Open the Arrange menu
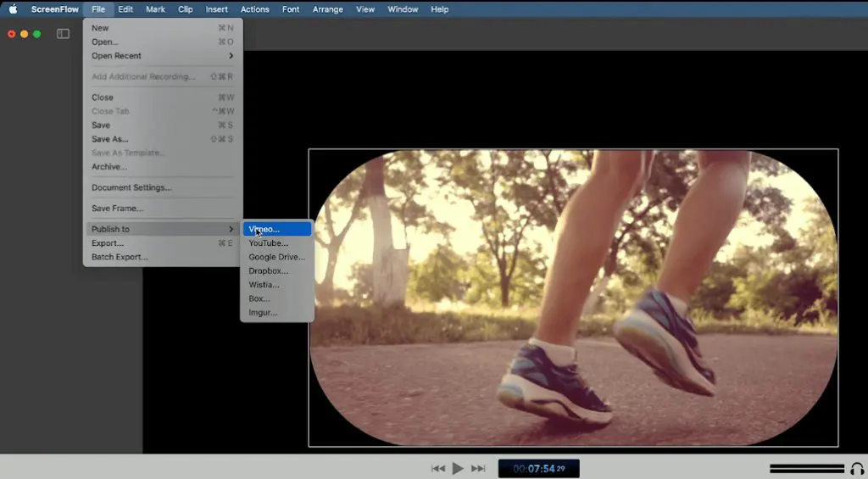The width and height of the screenshot is (868, 479). (x=328, y=8)
